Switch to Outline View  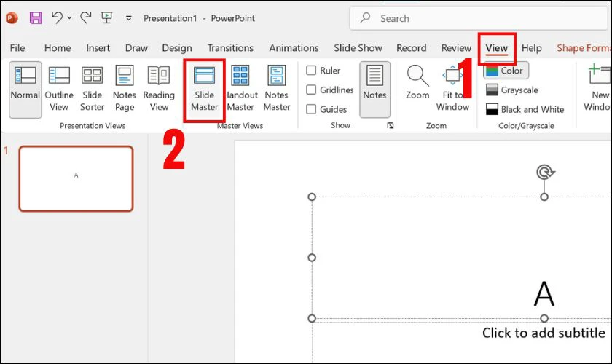(x=59, y=90)
